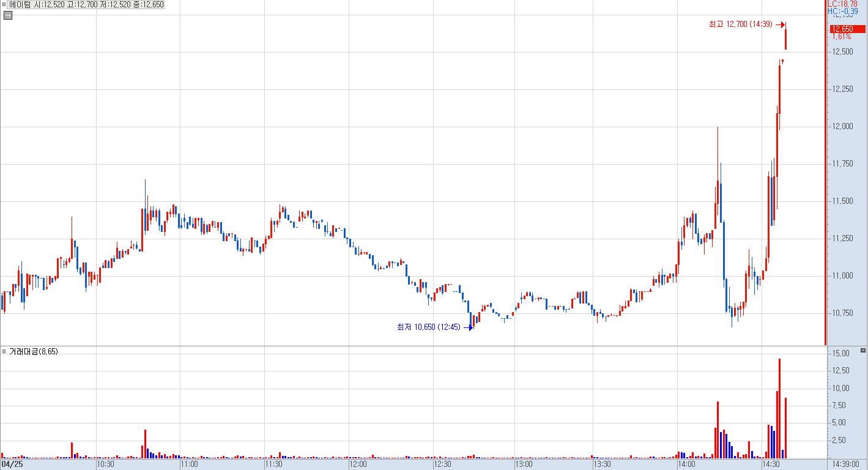The image size is (868, 470).
Task: Click the small square marker beside 거래대금 label
Action: (4, 351)
